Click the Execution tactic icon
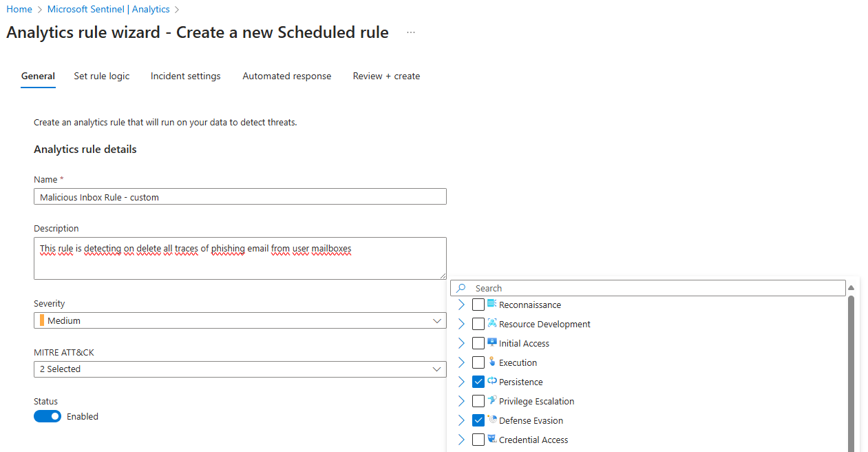Viewport: 868px width, 452px height. [491, 362]
